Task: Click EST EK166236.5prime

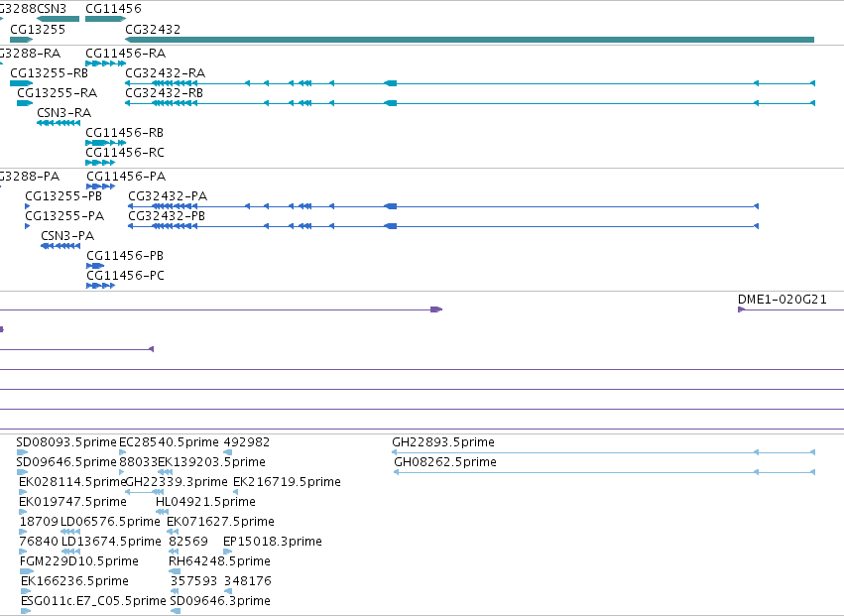Action: (x=26, y=591)
